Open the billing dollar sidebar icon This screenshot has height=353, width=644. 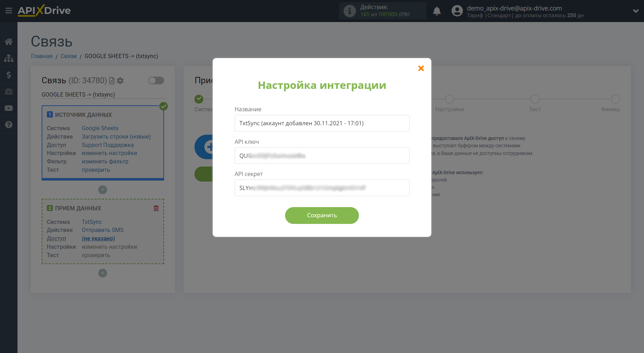(9, 75)
